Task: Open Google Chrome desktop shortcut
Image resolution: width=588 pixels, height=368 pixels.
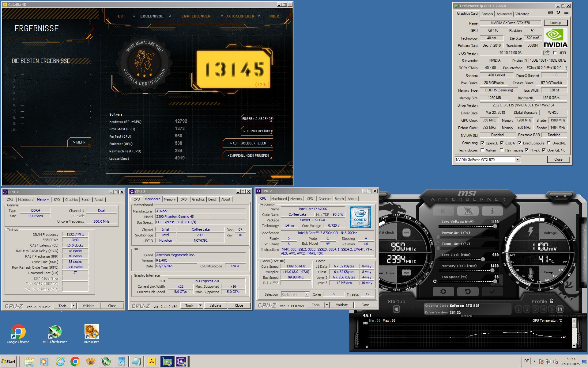Action: tap(18, 334)
